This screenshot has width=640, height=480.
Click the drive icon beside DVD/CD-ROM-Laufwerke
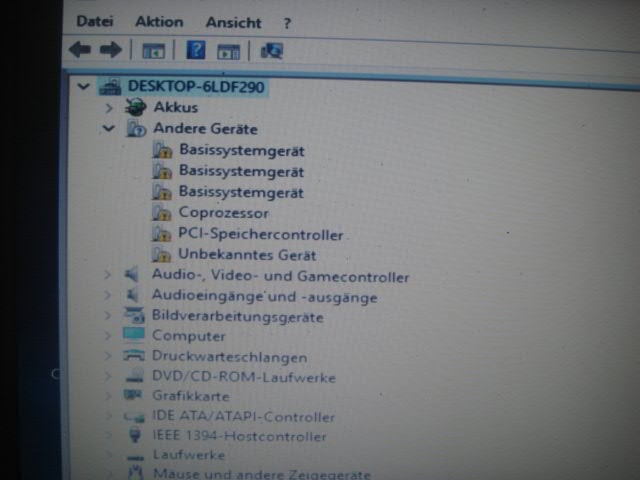(135, 375)
